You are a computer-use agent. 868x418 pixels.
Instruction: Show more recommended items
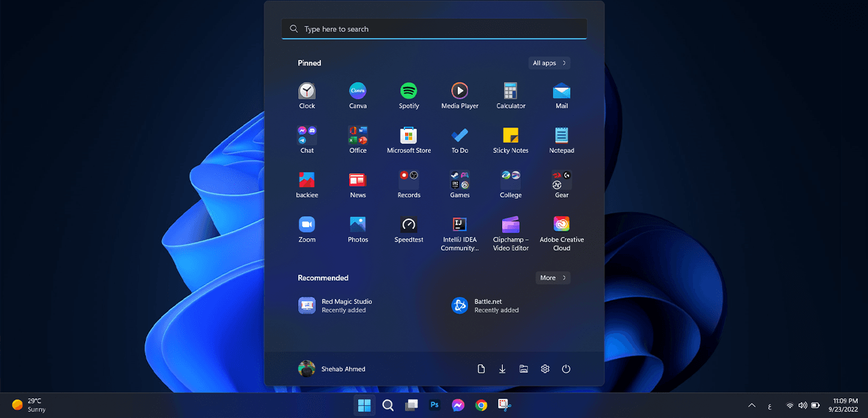553,278
